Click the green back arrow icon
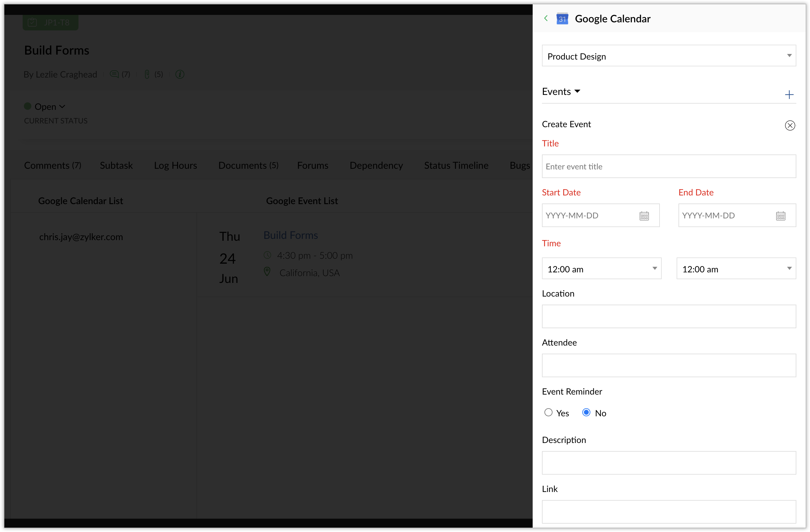This screenshot has width=810, height=532. pyautogui.click(x=546, y=18)
